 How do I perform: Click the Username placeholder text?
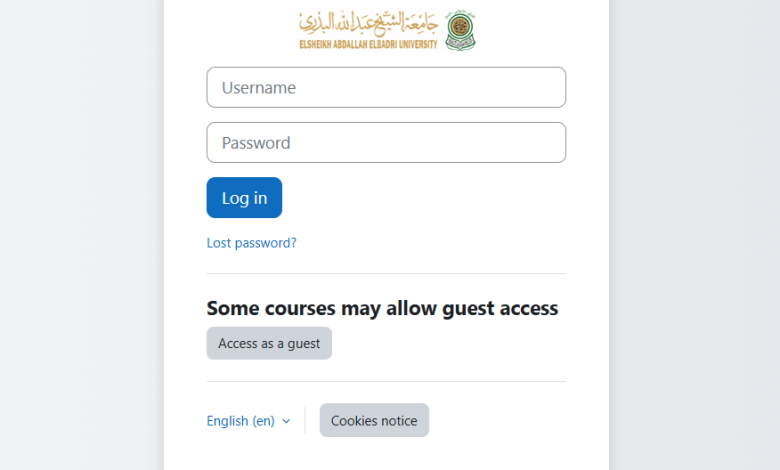[259, 88]
